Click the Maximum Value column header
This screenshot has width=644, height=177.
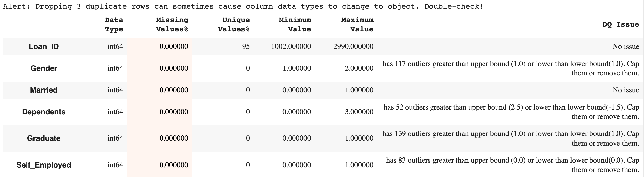[x=357, y=24]
